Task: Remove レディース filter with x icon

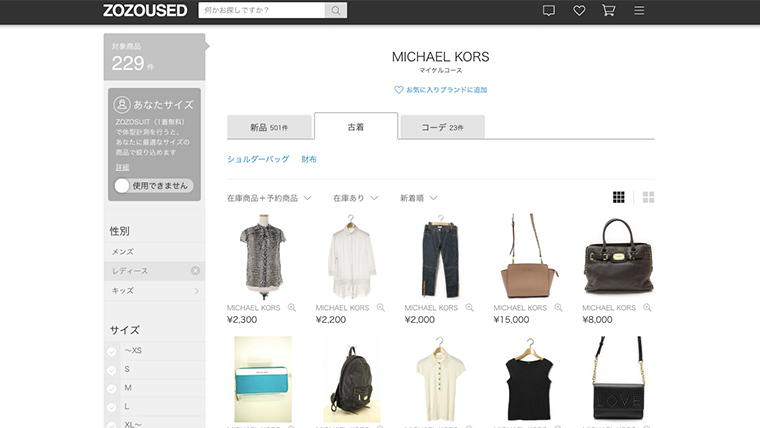Action: (x=195, y=270)
